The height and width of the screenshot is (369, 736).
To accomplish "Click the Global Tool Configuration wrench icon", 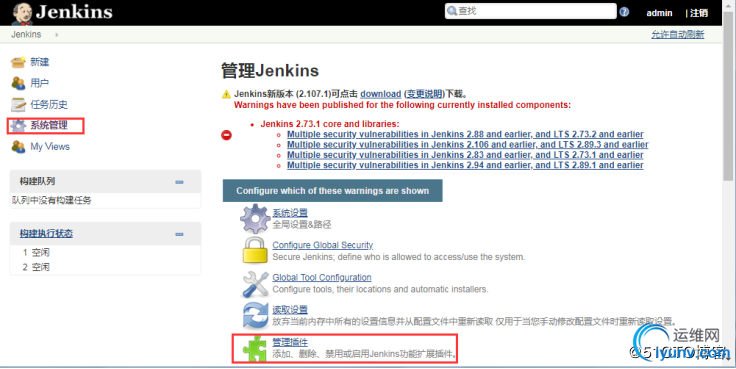I will [255, 283].
